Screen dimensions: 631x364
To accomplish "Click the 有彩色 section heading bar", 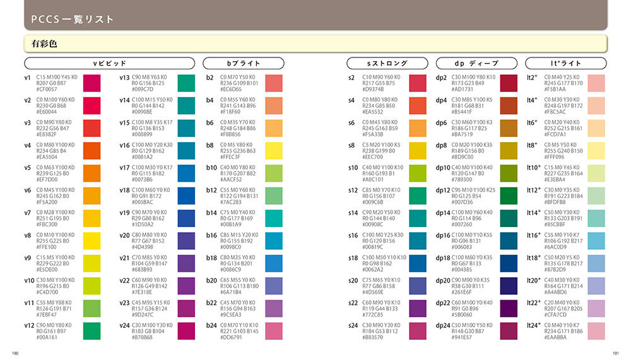I will [315, 44].
